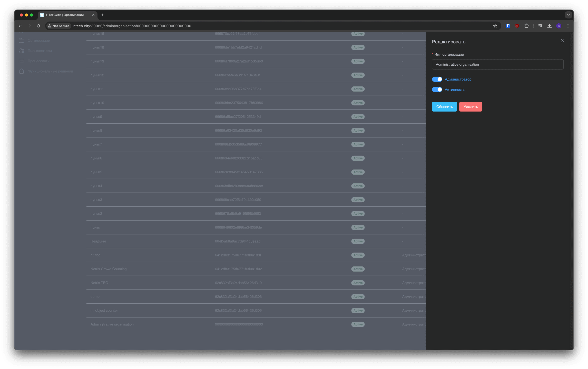Select the НТехСити Организации tab
The width and height of the screenshot is (588, 369).
point(65,15)
